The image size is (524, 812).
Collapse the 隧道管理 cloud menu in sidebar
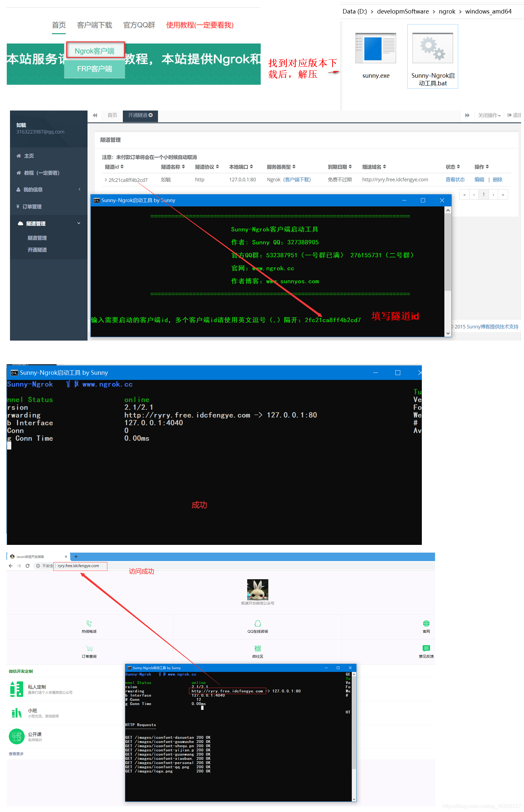pyautogui.click(x=35, y=224)
